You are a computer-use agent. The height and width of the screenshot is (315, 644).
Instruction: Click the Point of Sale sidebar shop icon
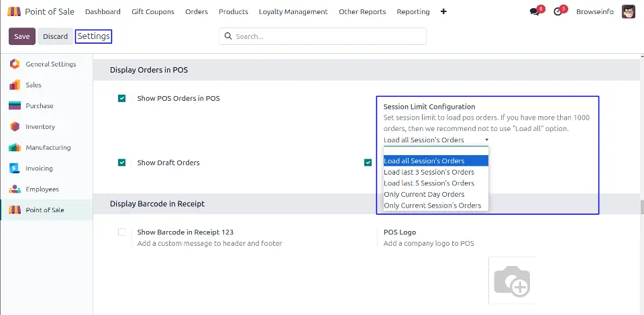pyautogui.click(x=15, y=210)
